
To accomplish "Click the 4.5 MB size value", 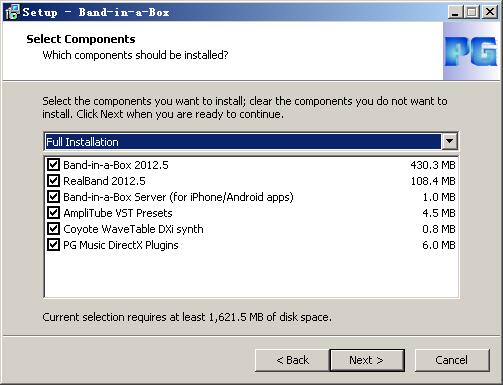I will click(x=439, y=213).
